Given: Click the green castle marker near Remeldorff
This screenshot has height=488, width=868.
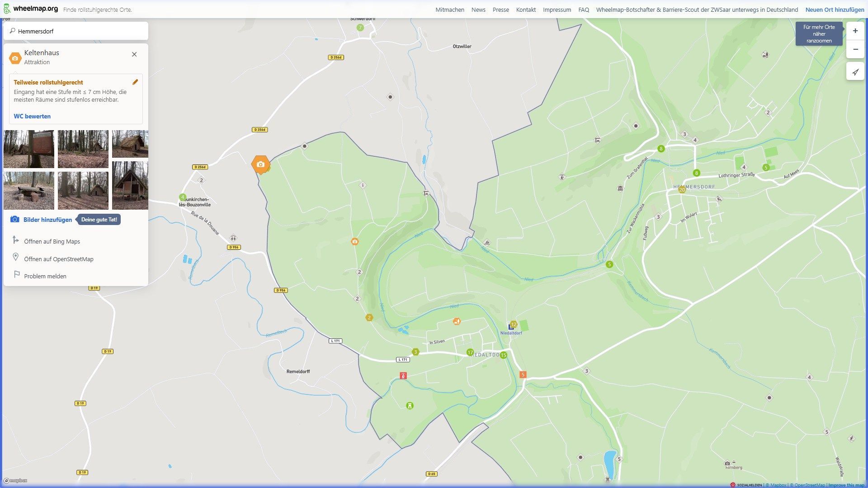Looking at the screenshot, I should coord(410,406).
